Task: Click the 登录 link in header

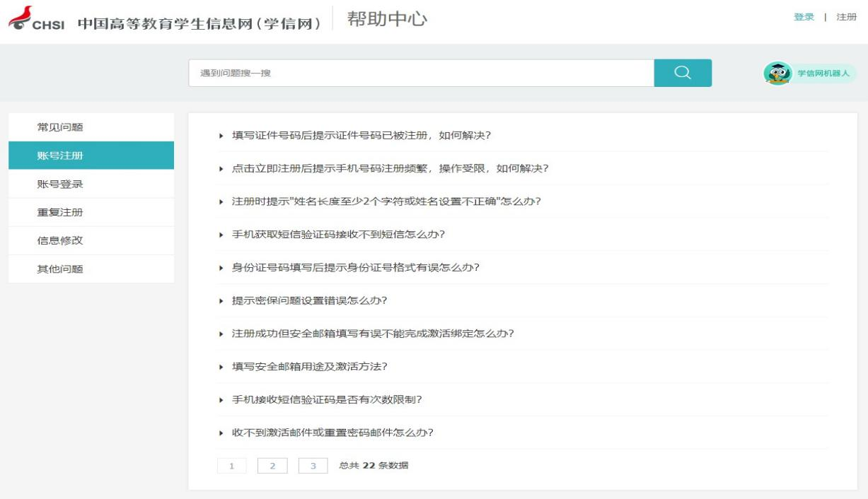Action: pyautogui.click(x=804, y=17)
